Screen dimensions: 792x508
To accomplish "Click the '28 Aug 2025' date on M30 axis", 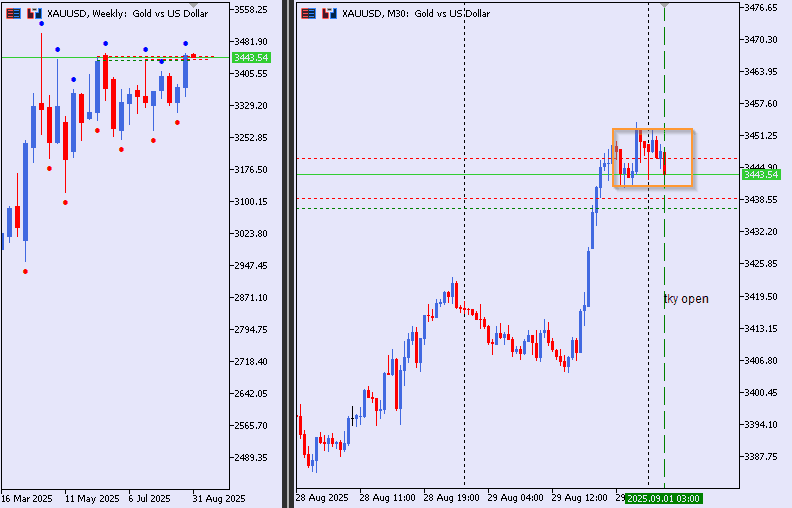I will [x=322, y=498].
